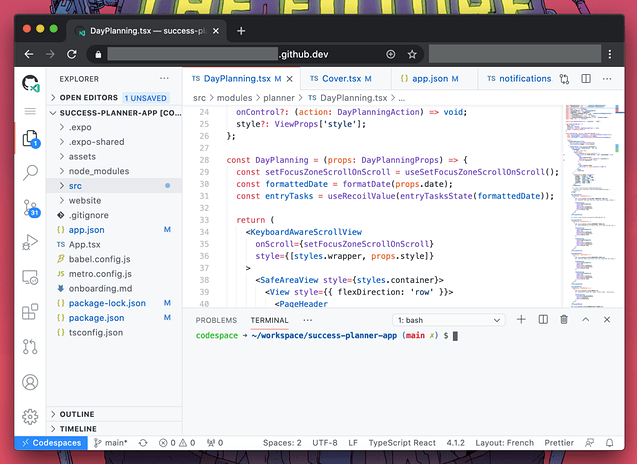Viewport: 637px width, 464px height.
Task: Click the Codespaces remote button in status bar
Action: (x=51, y=443)
